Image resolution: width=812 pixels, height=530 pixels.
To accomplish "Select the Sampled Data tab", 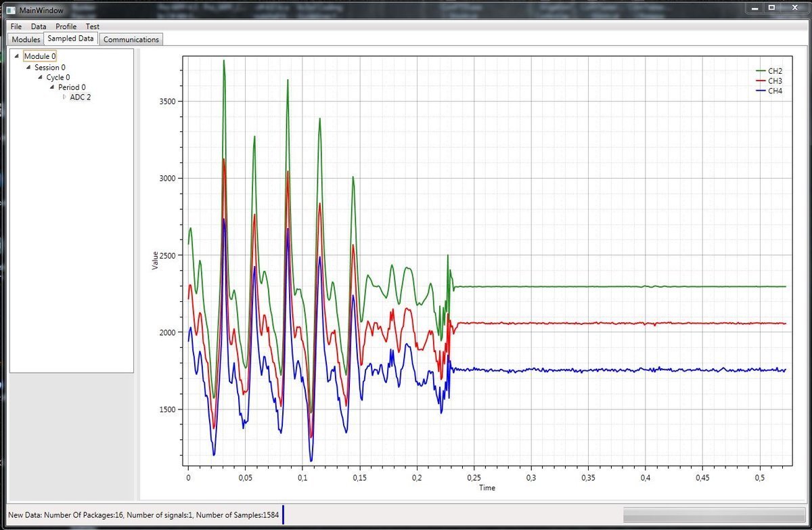I will 70,39.
